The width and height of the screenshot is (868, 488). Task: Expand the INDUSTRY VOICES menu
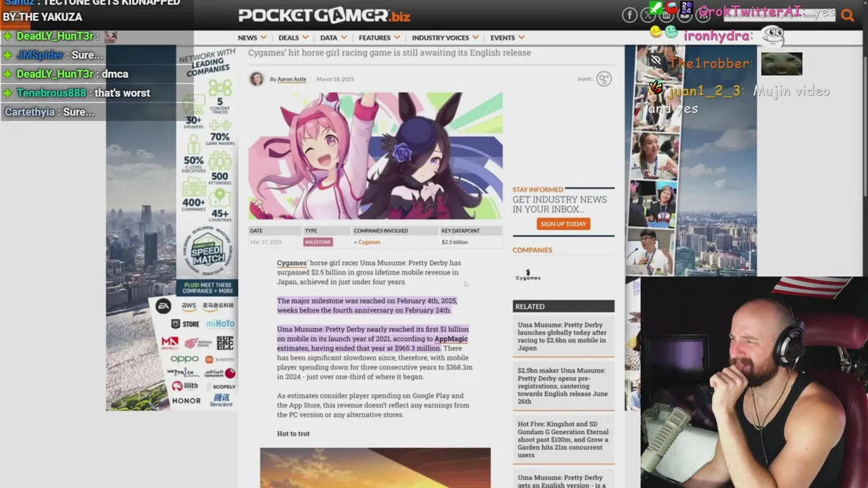coord(445,37)
